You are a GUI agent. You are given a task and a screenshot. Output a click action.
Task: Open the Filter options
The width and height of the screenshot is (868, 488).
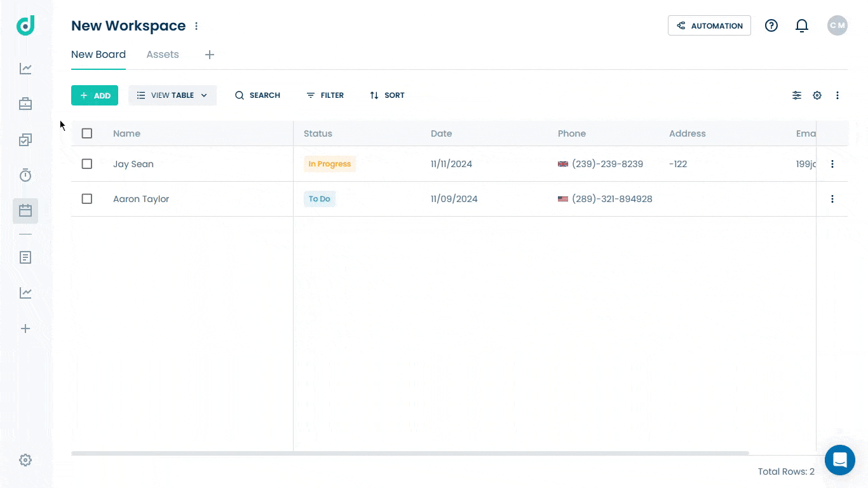pyautogui.click(x=325, y=95)
